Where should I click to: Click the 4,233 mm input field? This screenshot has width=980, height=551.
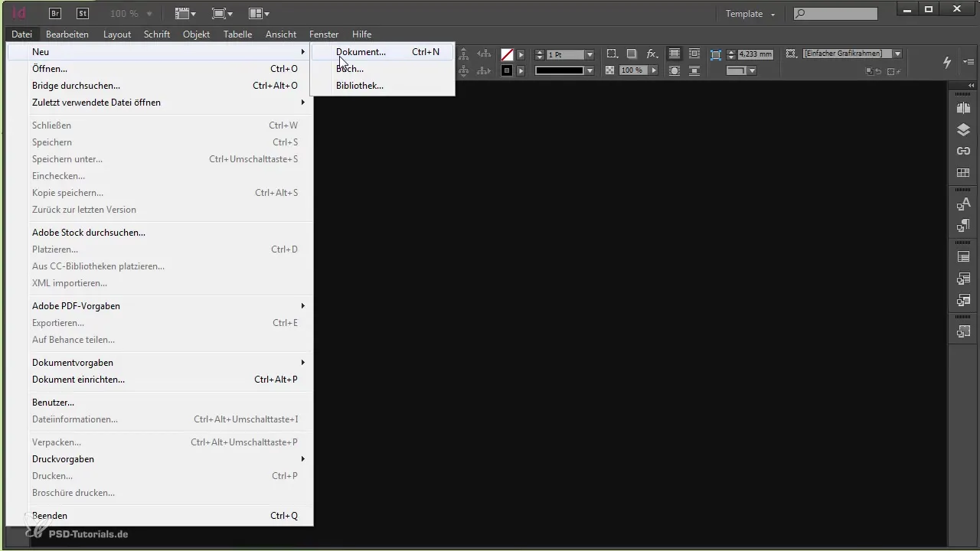pyautogui.click(x=756, y=54)
